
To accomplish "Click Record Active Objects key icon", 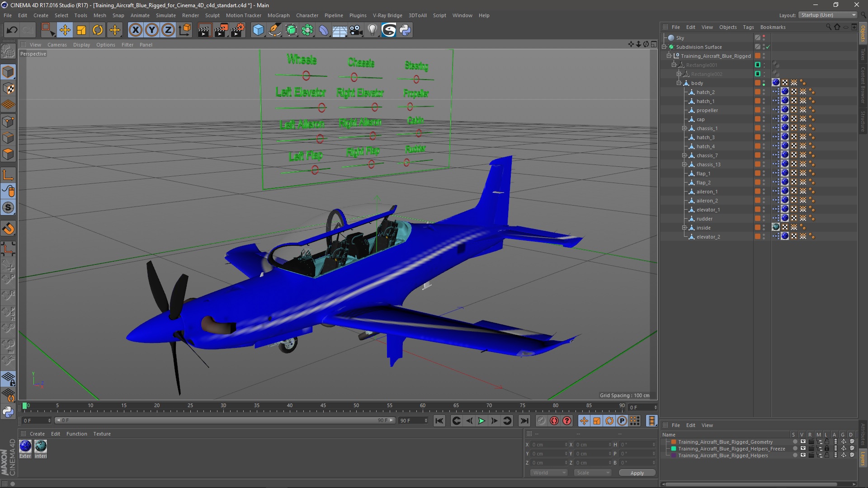I will [542, 421].
